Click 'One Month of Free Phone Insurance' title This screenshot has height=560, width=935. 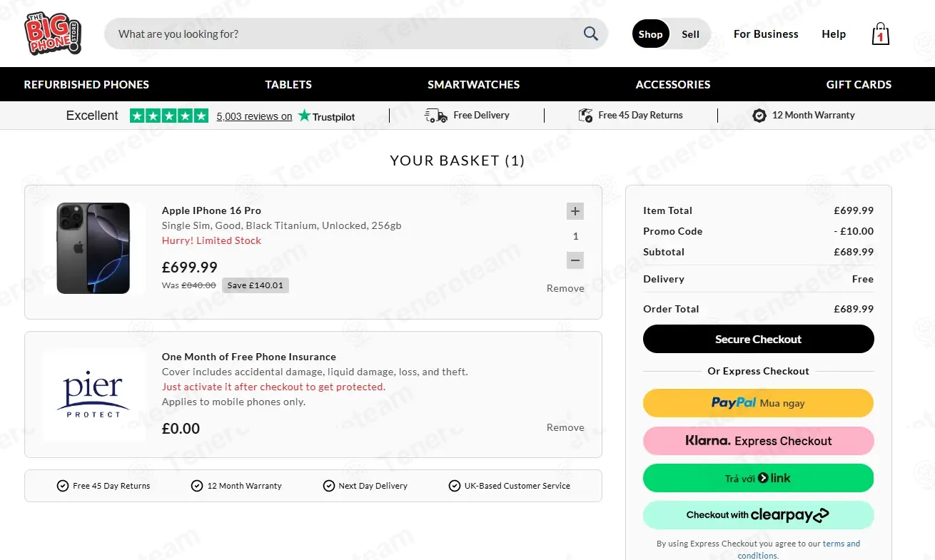coord(249,357)
